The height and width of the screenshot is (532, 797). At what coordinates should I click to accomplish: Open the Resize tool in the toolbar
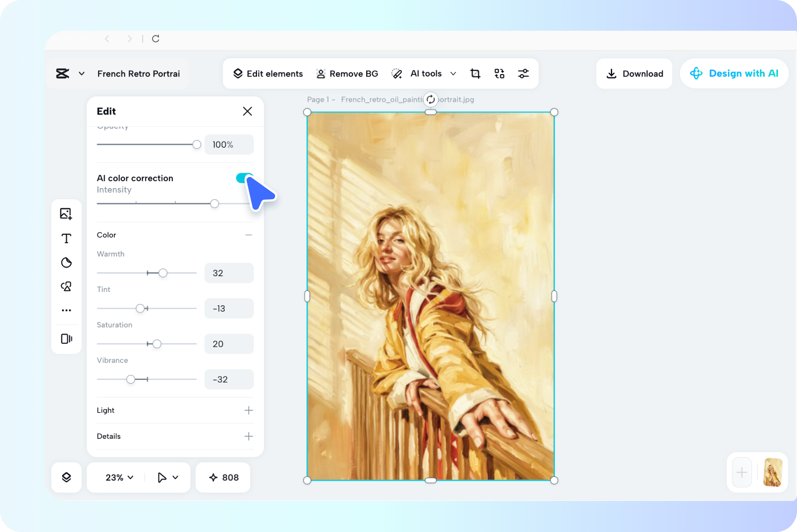tap(499, 73)
